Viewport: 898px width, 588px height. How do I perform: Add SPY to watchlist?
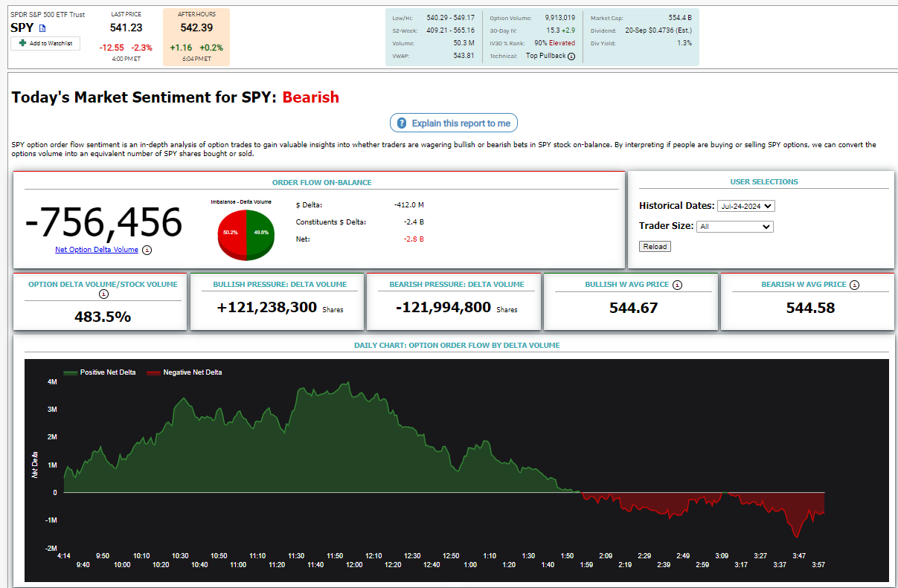pyautogui.click(x=45, y=44)
